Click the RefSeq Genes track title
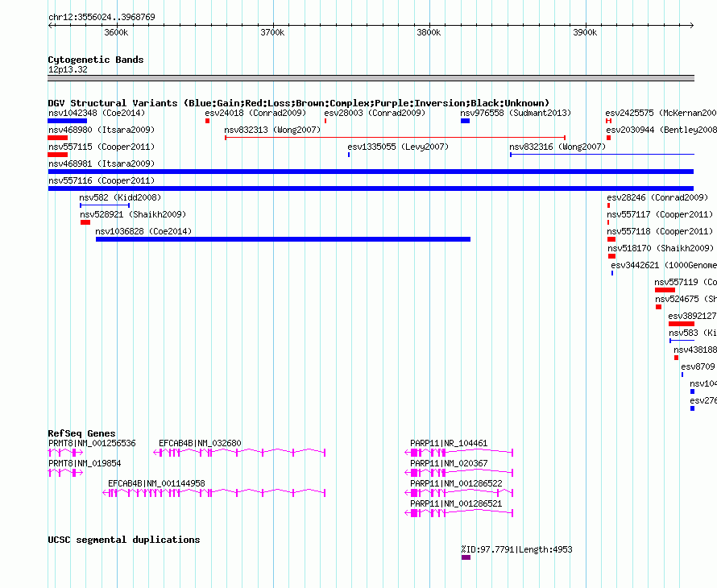 coord(81,433)
